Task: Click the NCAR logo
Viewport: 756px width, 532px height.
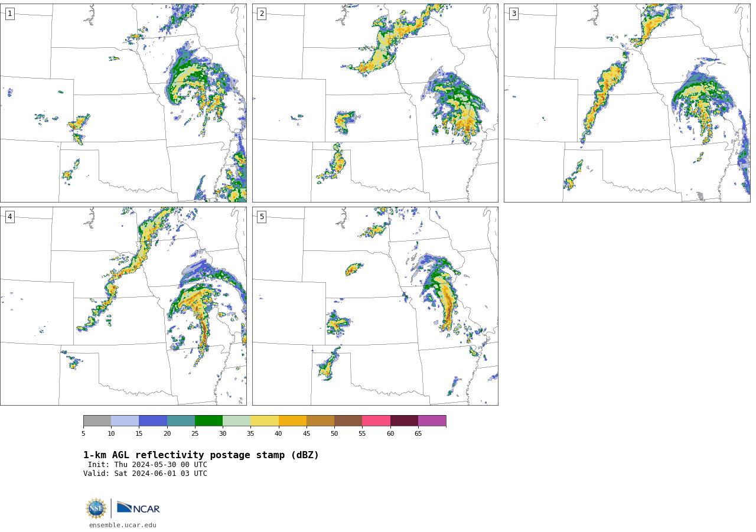Action: coord(138,508)
